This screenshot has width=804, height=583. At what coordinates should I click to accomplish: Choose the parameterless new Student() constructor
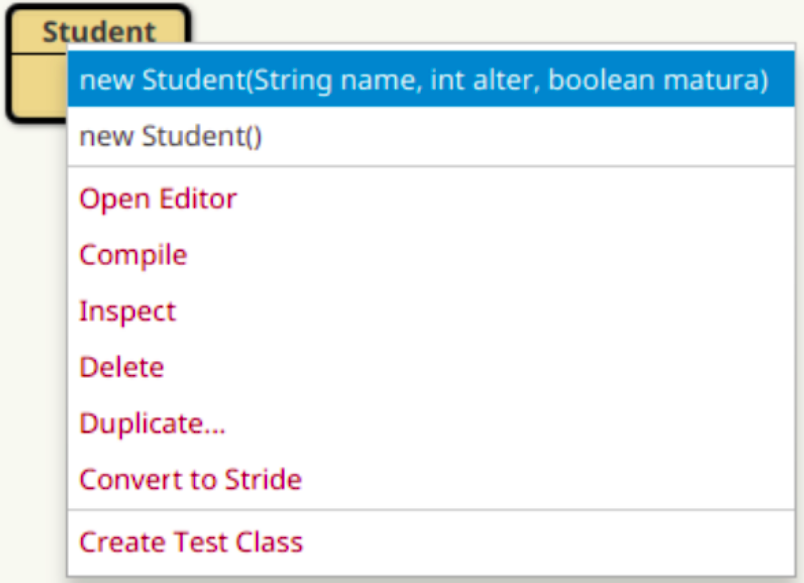[171, 136]
